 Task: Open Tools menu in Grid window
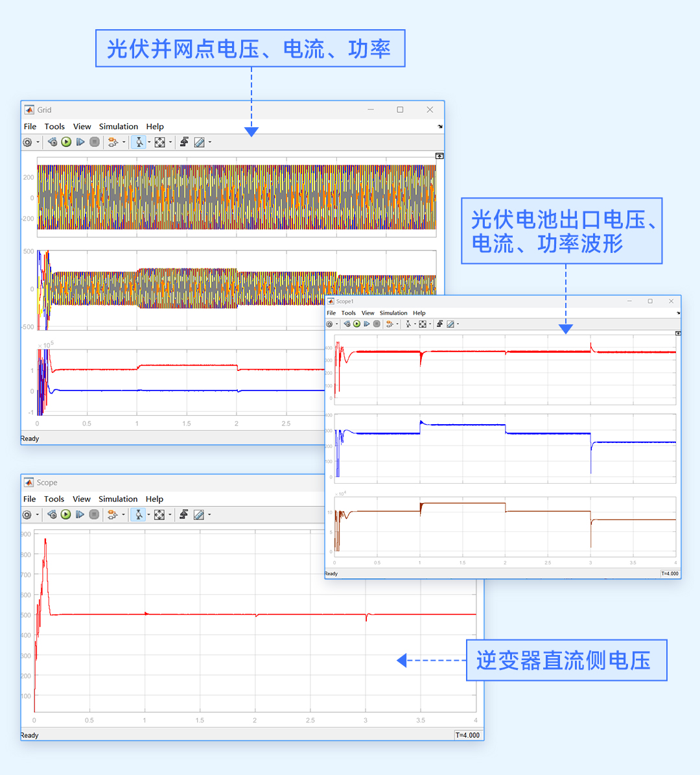54,126
